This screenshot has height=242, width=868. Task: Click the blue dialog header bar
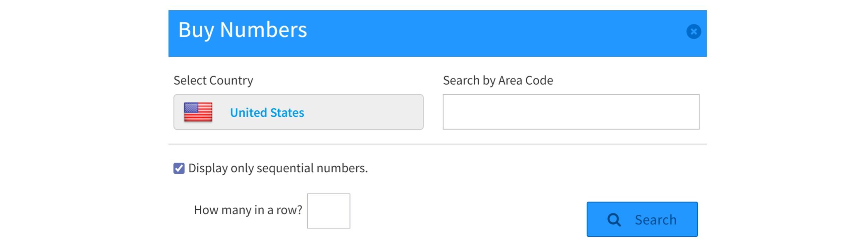click(x=472, y=33)
